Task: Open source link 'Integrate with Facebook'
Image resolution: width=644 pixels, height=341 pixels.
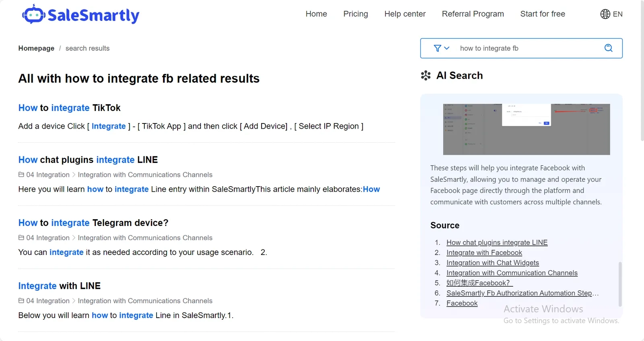Action: (x=484, y=253)
